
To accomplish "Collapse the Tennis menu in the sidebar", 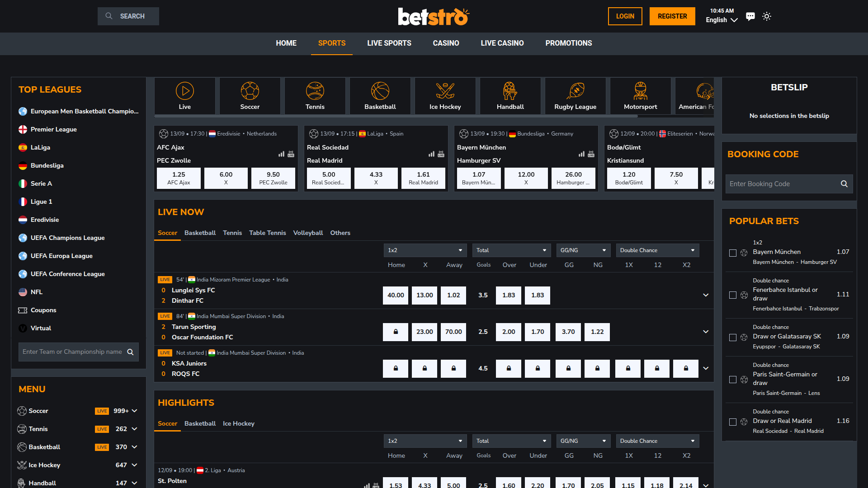I will coord(134,429).
